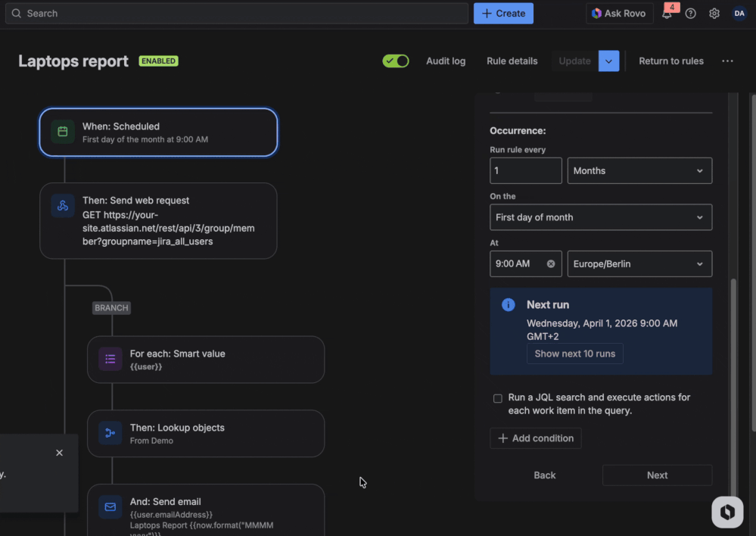The width and height of the screenshot is (756, 536).
Task: Select the And: Send email card
Action: click(206, 510)
